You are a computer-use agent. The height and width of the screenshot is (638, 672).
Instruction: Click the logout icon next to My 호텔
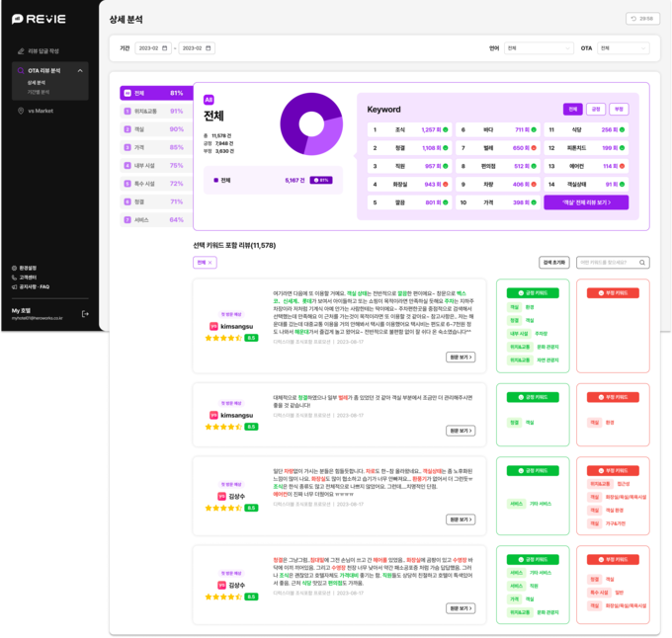tap(85, 314)
